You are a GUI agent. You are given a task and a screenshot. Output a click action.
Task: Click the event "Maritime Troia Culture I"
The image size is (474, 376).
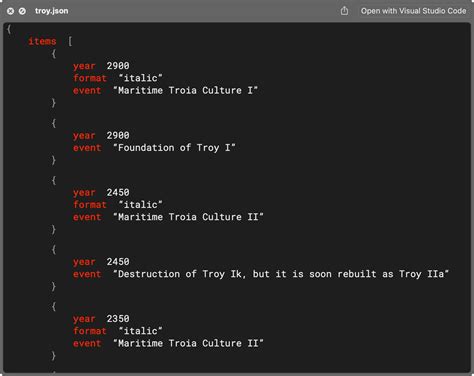point(185,90)
